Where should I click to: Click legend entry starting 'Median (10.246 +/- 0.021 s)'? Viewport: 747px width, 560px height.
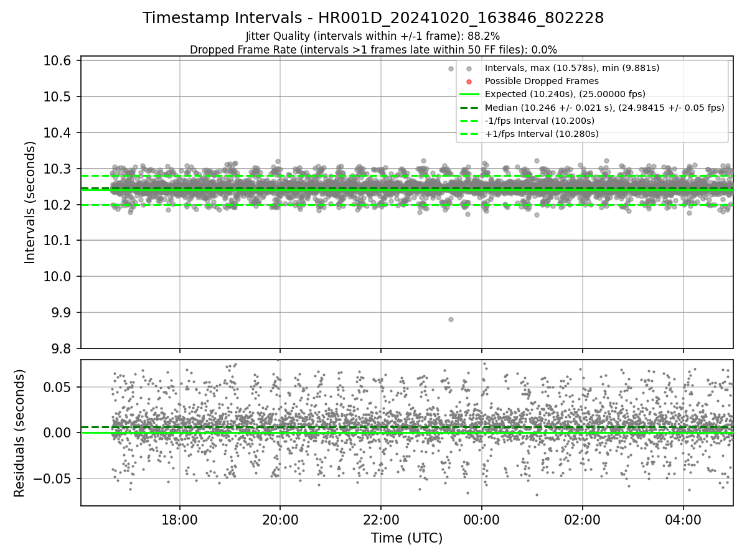(x=604, y=108)
